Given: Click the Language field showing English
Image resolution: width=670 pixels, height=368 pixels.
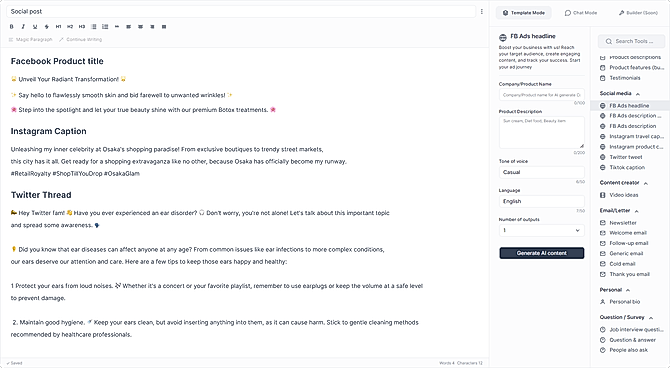Looking at the screenshot, I should 541,201.
